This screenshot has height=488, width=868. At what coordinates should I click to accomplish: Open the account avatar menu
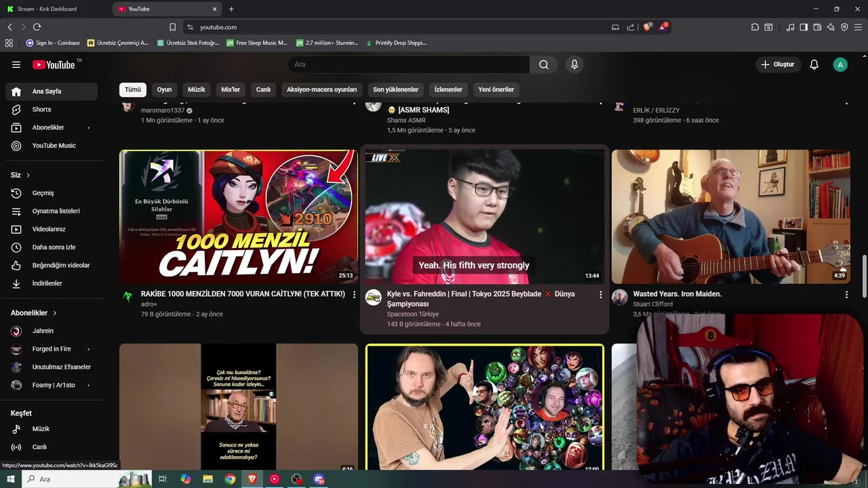pos(840,64)
